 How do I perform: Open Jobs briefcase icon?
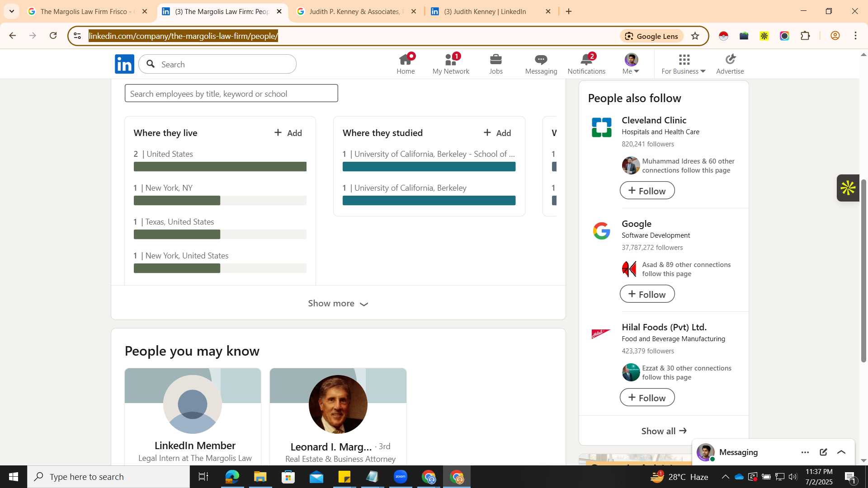click(x=496, y=64)
